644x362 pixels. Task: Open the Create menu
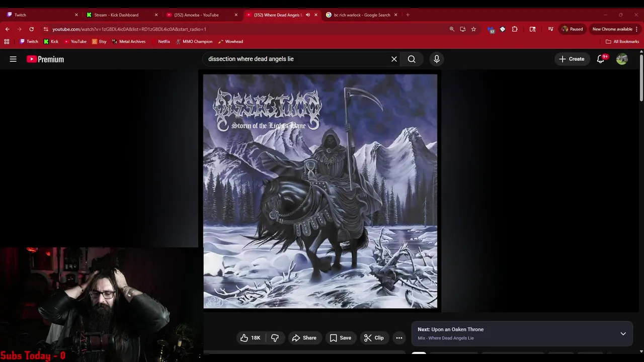coord(572,59)
